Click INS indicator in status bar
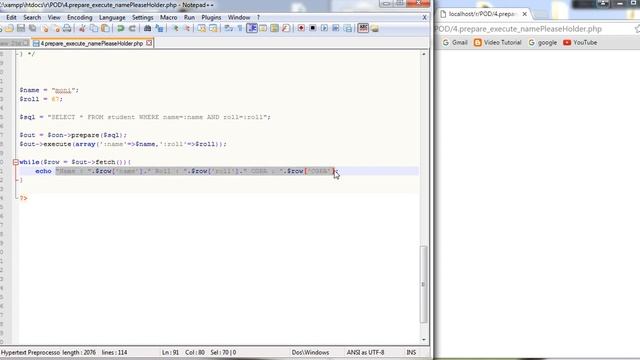The width and height of the screenshot is (640, 360). pyautogui.click(x=411, y=352)
